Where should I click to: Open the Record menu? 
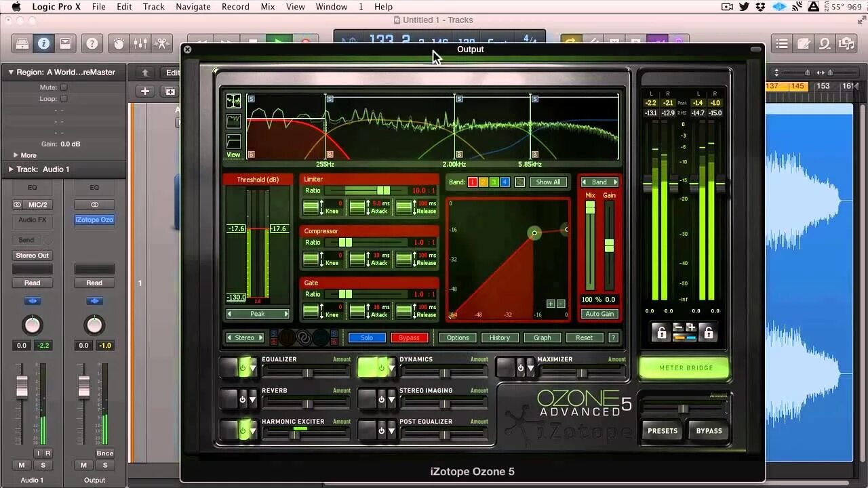point(235,7)
